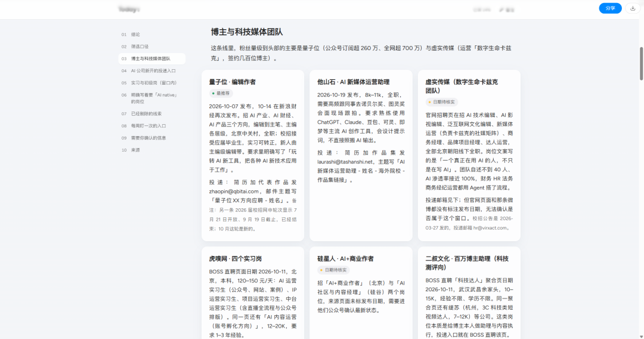The width and height of the screenshot is (644, 339).
Task: Click the download icon button
Action: click(x=633, y=8)
